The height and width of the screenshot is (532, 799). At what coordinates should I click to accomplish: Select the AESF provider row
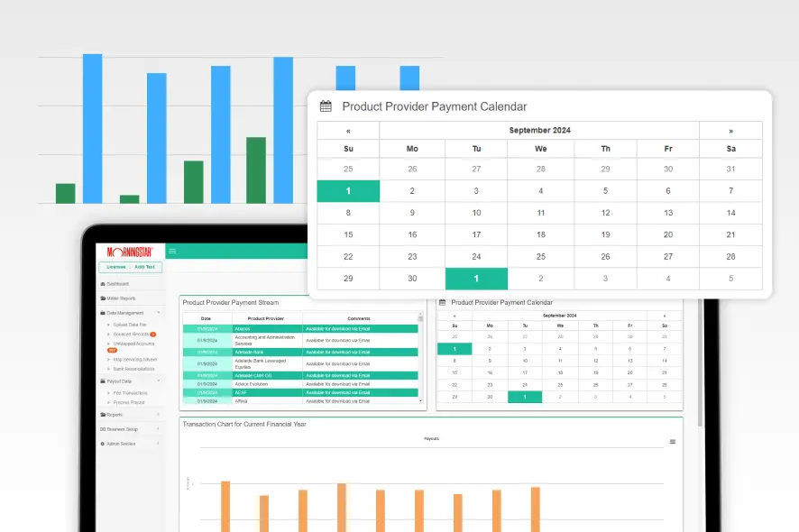coord(300,393)
